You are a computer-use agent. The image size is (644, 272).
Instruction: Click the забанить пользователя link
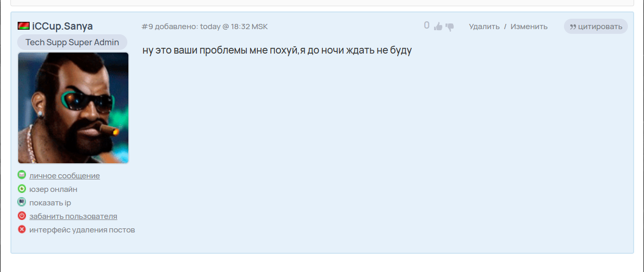(73, 216)
